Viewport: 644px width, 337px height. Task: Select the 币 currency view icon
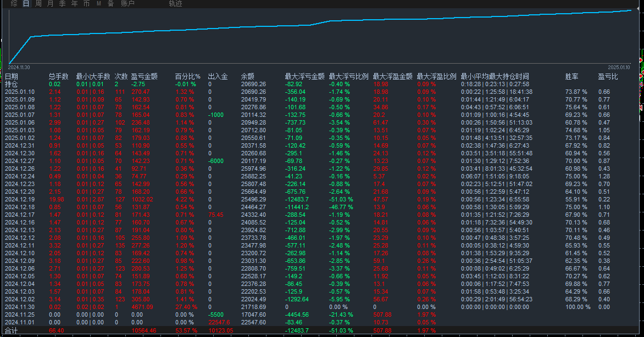87,3
